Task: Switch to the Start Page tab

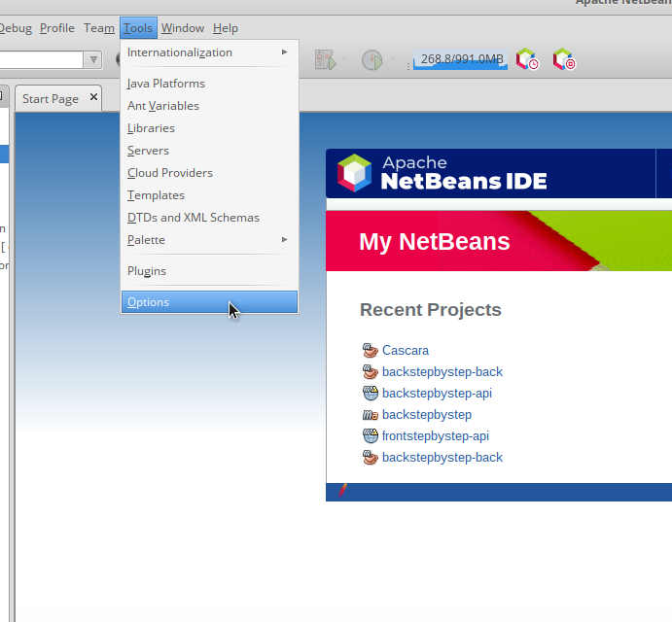Action: coord(51,99)
